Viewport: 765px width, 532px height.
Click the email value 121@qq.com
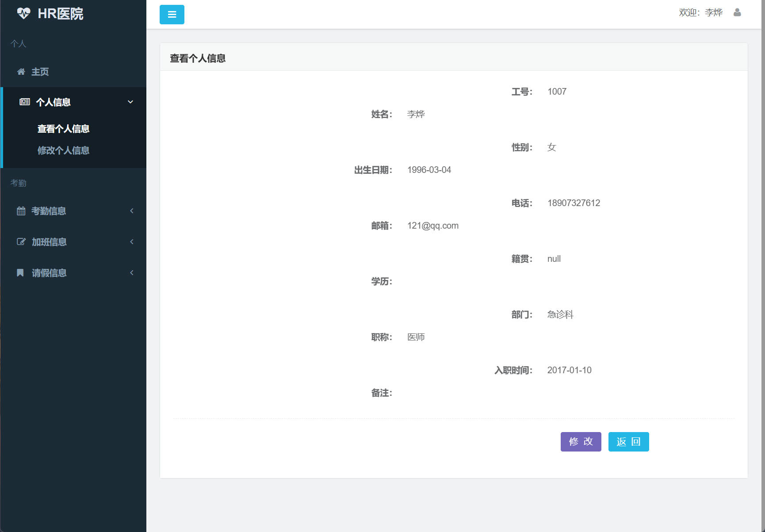(433, 226)
